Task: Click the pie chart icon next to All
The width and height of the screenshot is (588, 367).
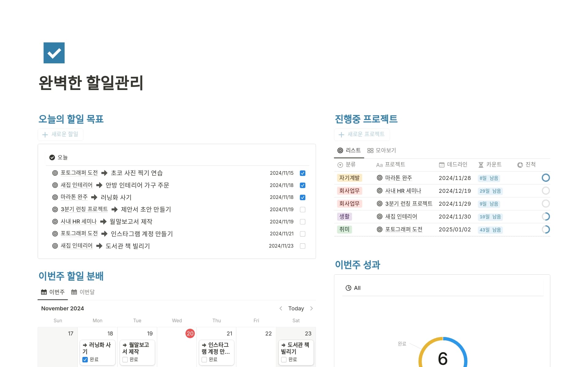Action: pos(348,288)
